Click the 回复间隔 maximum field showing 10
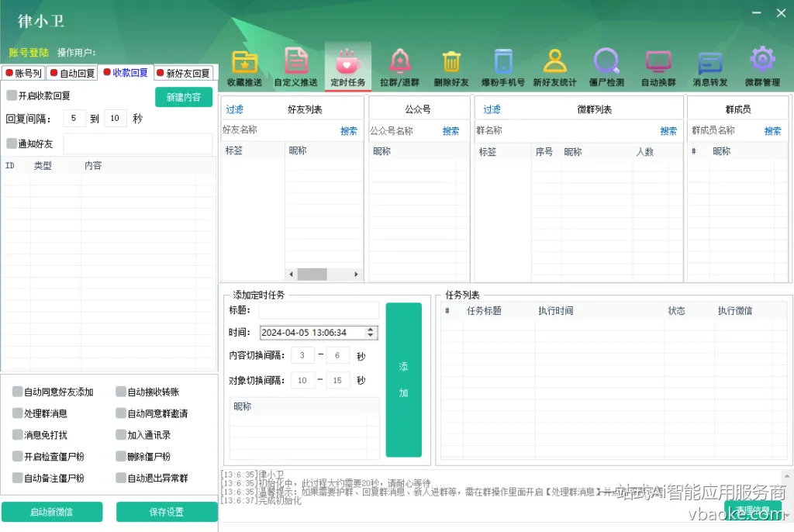This screenshot has height=532, width=794. pos(115,119)
